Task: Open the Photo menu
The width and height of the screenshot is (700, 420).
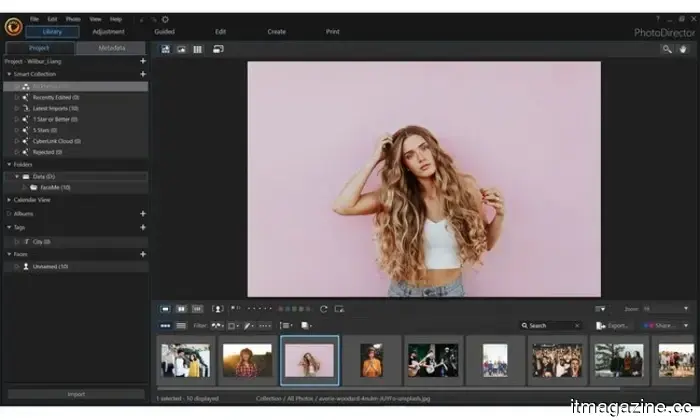Action: coord(73,19)
